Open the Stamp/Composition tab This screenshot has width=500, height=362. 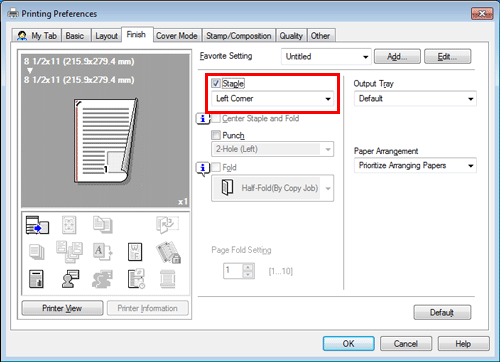[239, 36]
